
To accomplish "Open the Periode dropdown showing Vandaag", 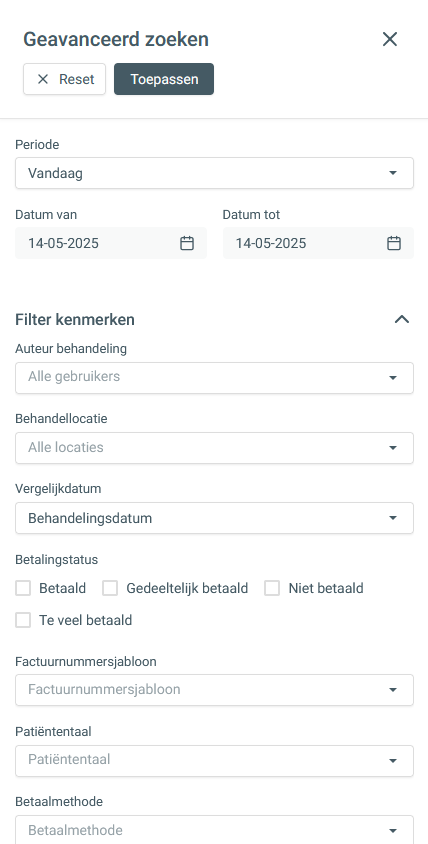I will click(x=214, y=173).
